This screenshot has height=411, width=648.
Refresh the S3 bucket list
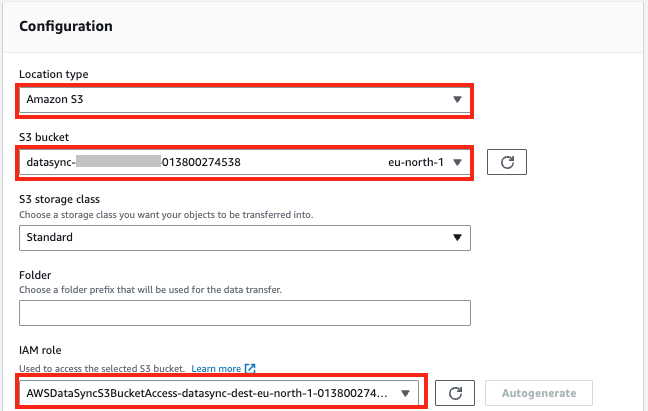[x=507, y=162]
